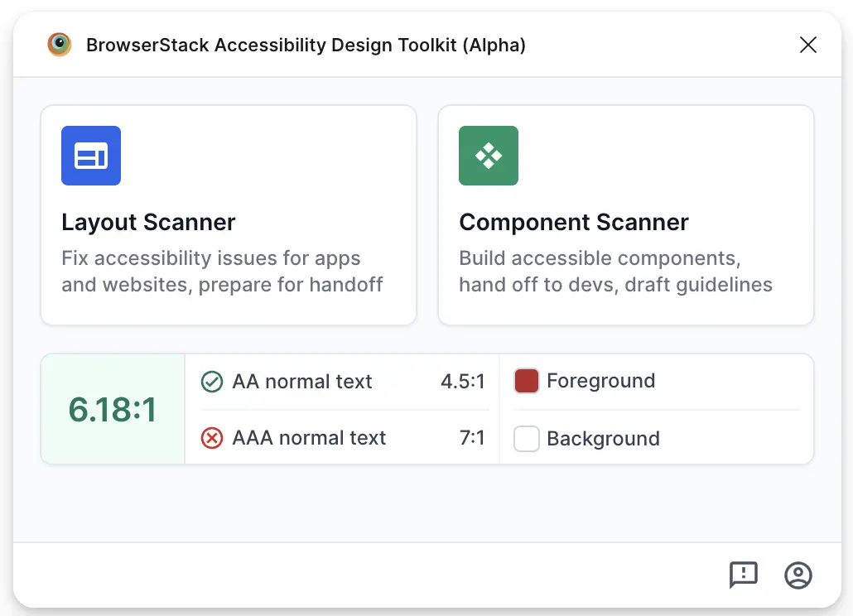Select the Component Scanner green icon
Image resolution: width=853 pixels, height=616 pixels.
488,155
